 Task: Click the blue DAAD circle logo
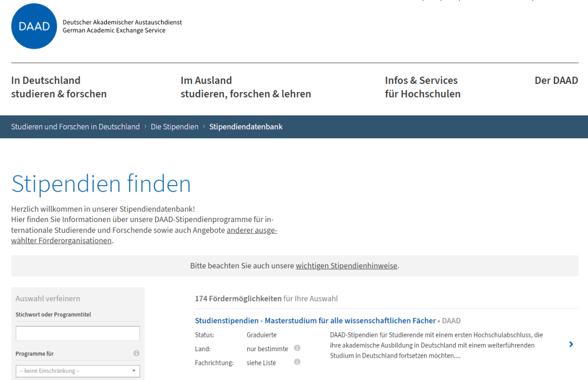pos(34,26)
